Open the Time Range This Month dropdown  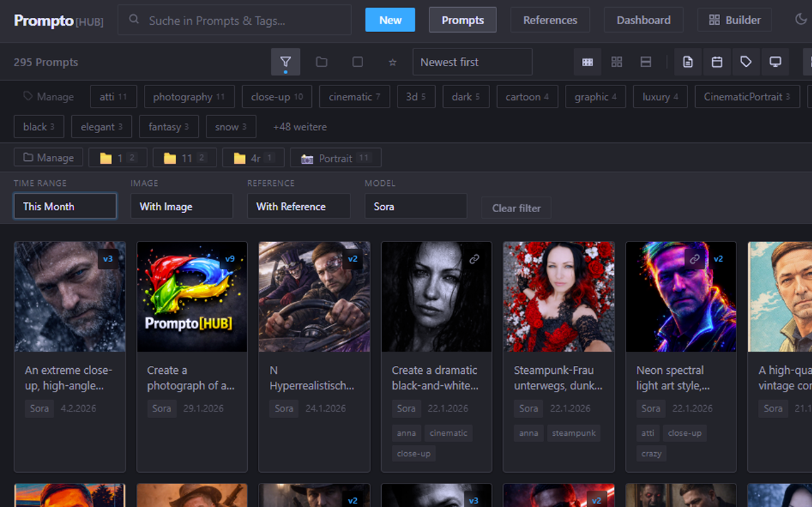[65, 207]
